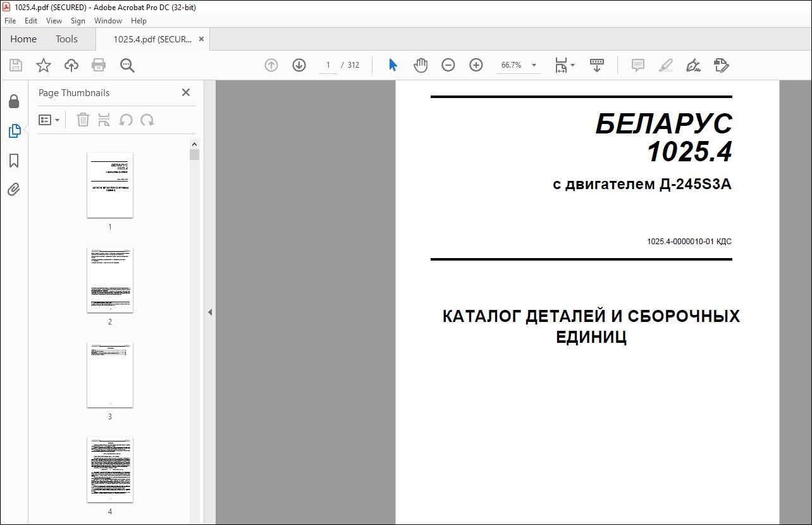The height and width of the screenshot is (525, 812).
Task: Open the Sign document pen tool
Action: 694,65
